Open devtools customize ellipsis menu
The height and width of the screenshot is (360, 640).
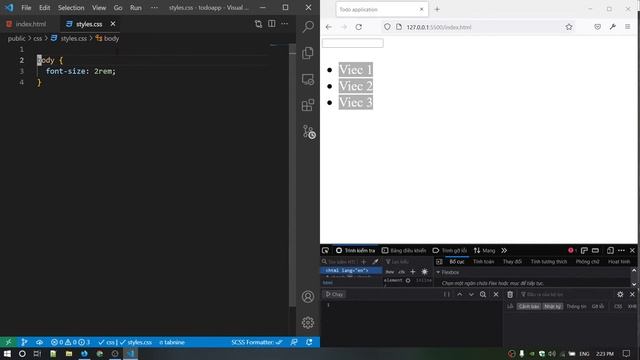coord(621,250)
